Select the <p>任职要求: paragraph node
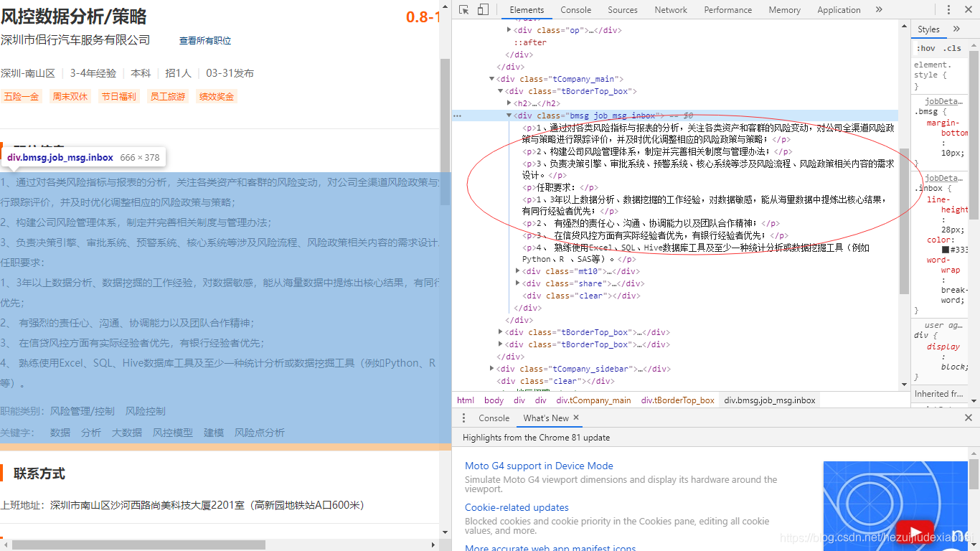Screen dimensions: 980x551 click(560, 187)
